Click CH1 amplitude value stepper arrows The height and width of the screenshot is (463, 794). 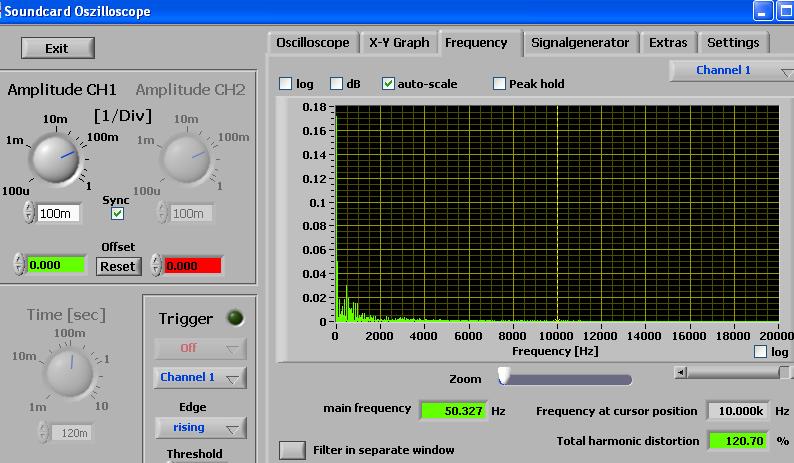click(x=29, y=213)
